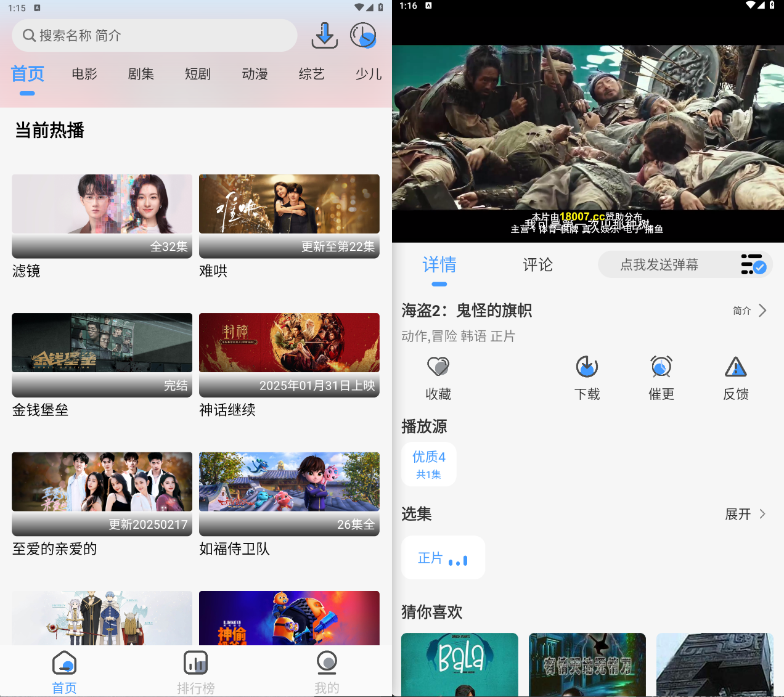Open the fantasy anime group poster thumbnail
The height and width of the screenshot is (697, 784).
point(102,618)
